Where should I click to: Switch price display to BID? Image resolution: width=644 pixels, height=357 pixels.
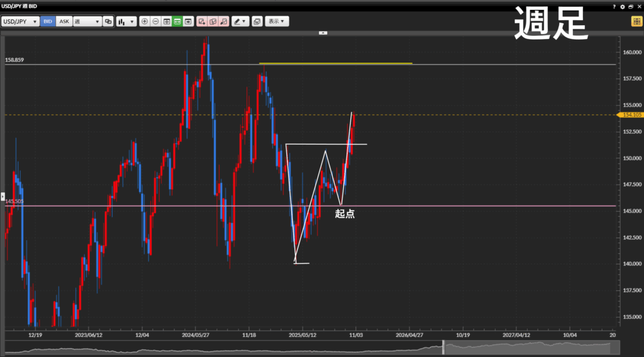[x=48, y=21]
